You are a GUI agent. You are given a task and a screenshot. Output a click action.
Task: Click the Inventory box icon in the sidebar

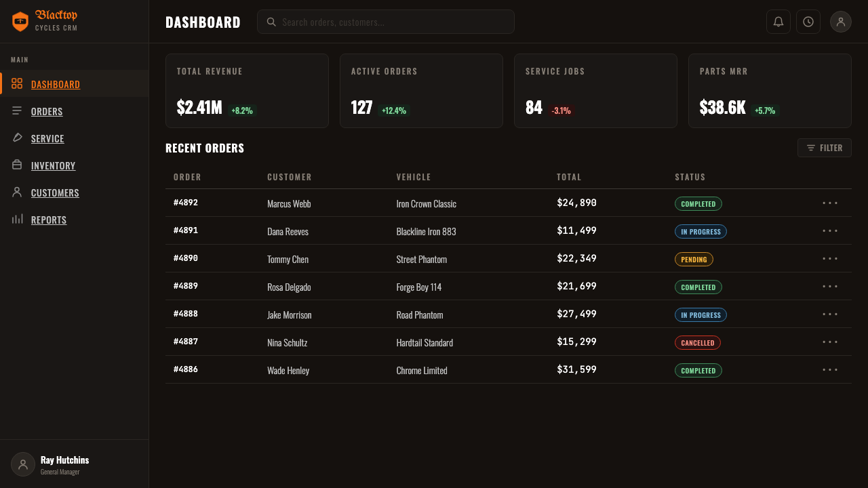pos(17,165)
